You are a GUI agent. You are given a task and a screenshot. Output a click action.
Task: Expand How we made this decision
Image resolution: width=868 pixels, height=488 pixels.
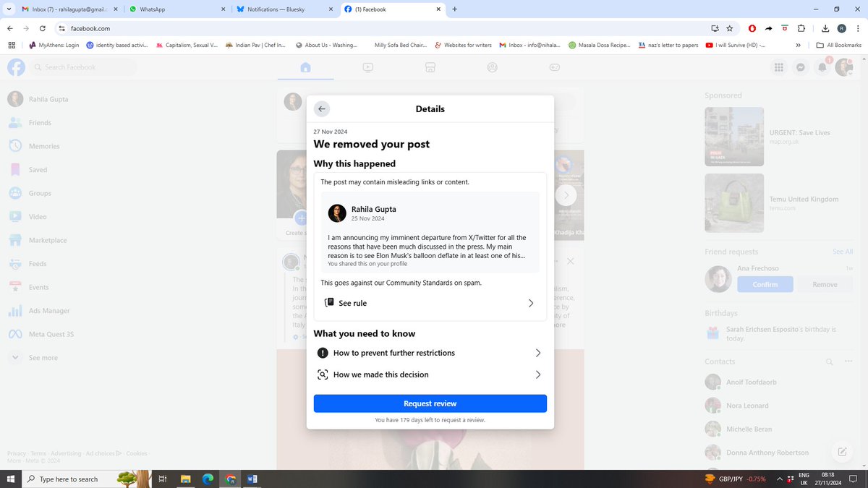(x=430, y=374)
